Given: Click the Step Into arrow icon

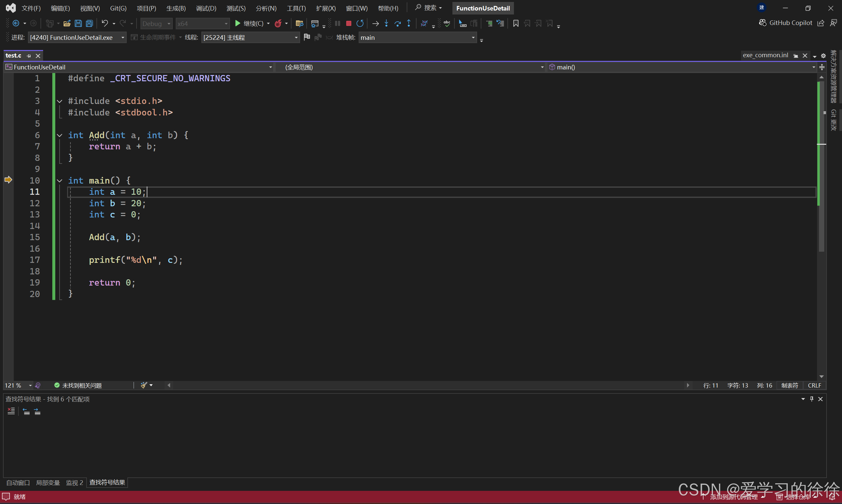Looking at the screenshot, I should (x=387, y=23).
